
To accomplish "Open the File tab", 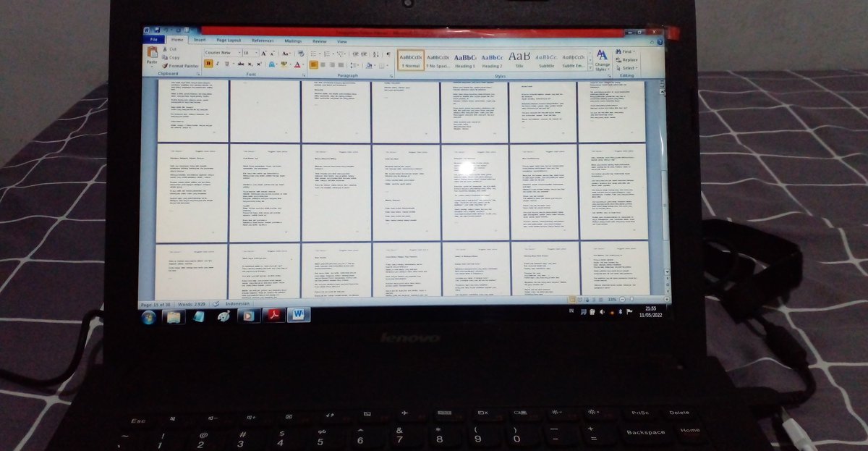I will [x=154, y=41].
